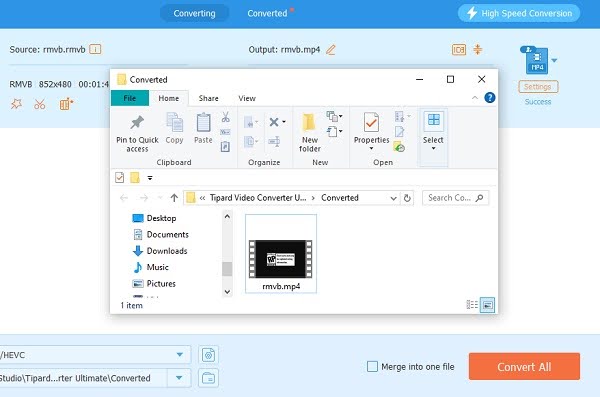Click the ID metadata tag icon

[x=459, y=50]
